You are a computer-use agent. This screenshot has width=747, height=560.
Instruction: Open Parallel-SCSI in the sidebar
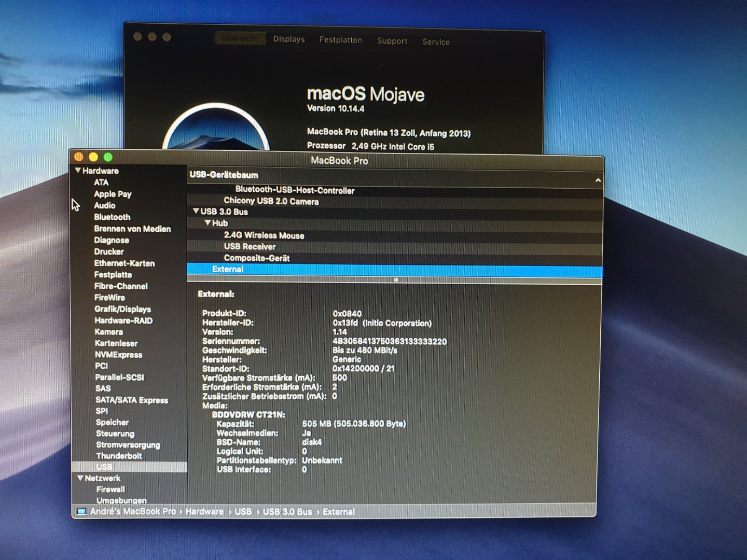(120, 377)
